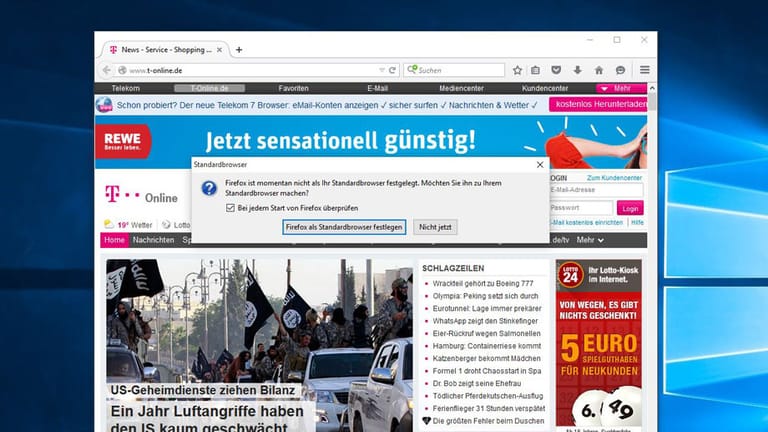Reload the page with the refresh icon
This screenshot has height=432, width=768.
[x=392, y=70]
